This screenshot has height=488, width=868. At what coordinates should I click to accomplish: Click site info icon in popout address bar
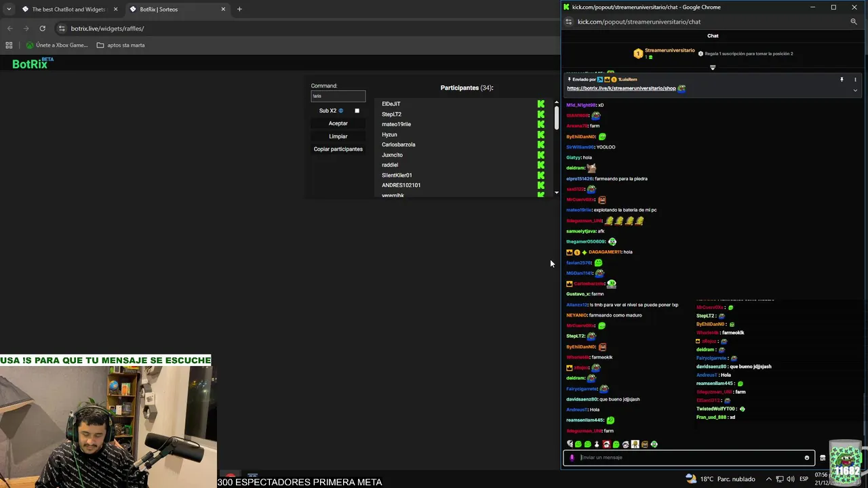(569, 22)
